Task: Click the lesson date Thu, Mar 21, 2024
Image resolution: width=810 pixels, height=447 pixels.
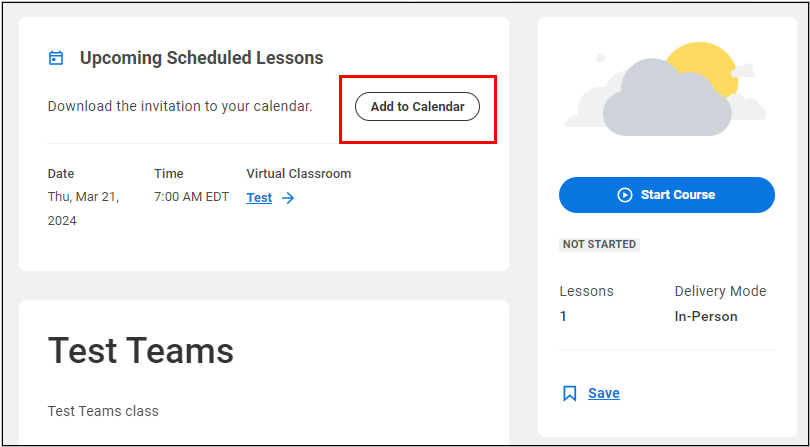Action: [83, 208]
